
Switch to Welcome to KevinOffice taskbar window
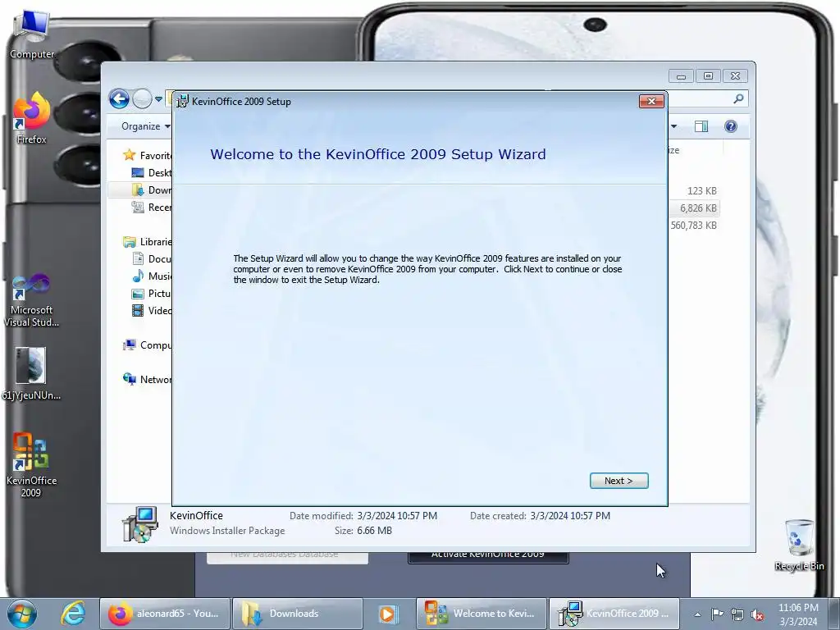click(482, 614)
